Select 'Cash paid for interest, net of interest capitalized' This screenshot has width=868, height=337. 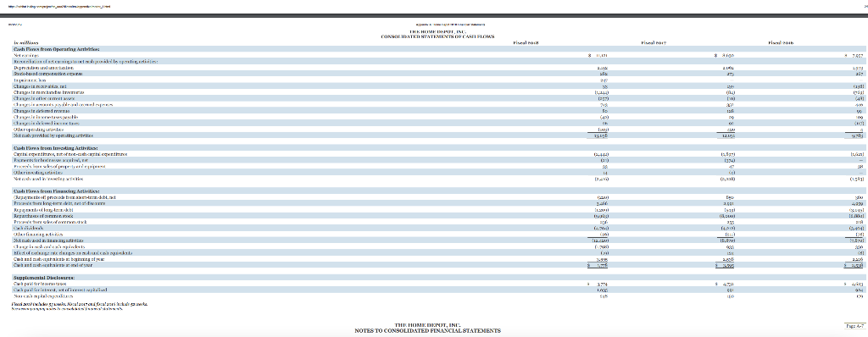pyautogui.click(x=60, y=290)
